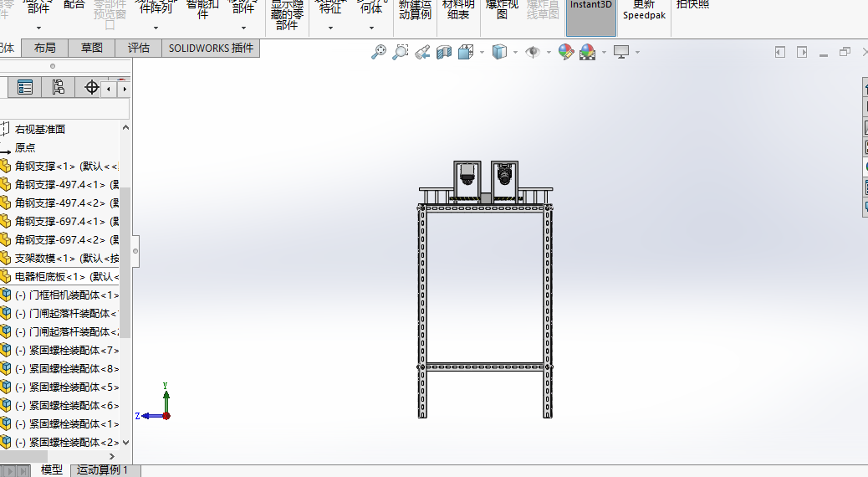
Task: Click the feature tree filter input field
Action: [64, 109]
